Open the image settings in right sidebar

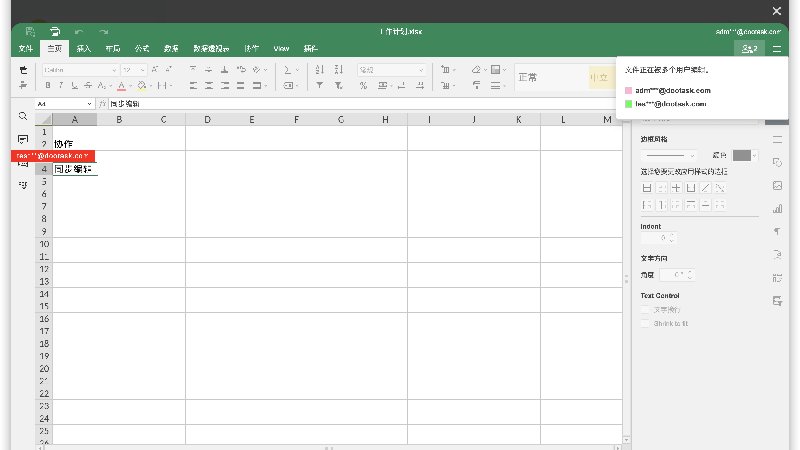pos(777,186)
